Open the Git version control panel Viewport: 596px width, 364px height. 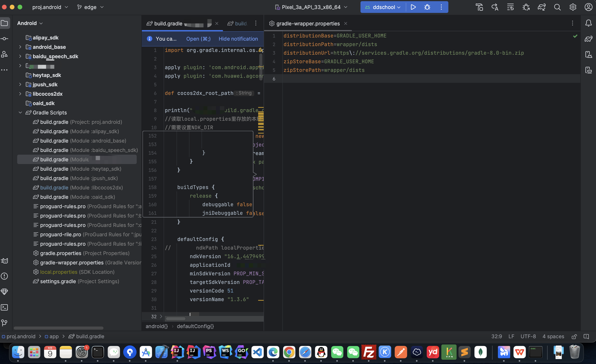5,323
